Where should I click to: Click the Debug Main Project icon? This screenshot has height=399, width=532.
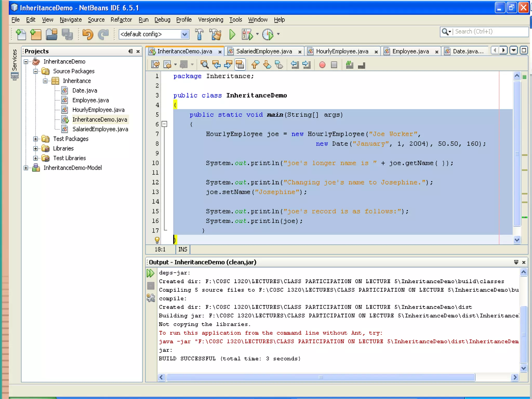pyautogui.click(x=247, y=34)
